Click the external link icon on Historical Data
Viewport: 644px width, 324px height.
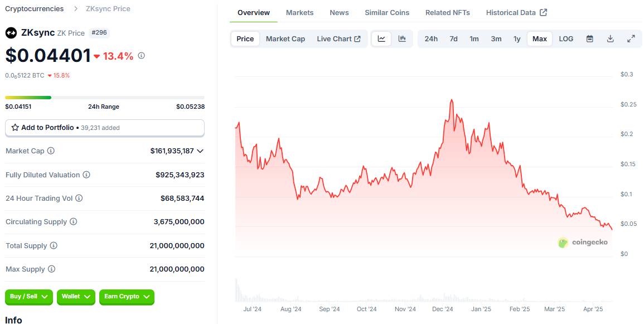pos(544,12)
